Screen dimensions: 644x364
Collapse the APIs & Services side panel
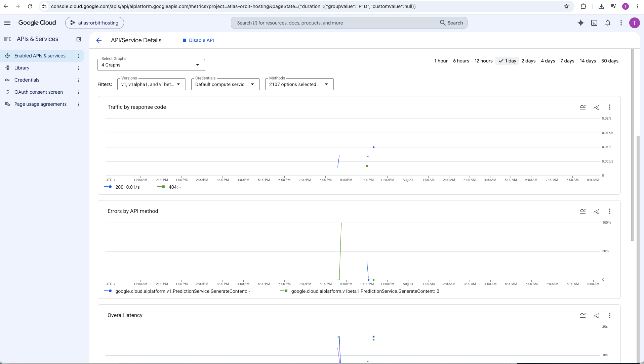[x=79, y=39]
